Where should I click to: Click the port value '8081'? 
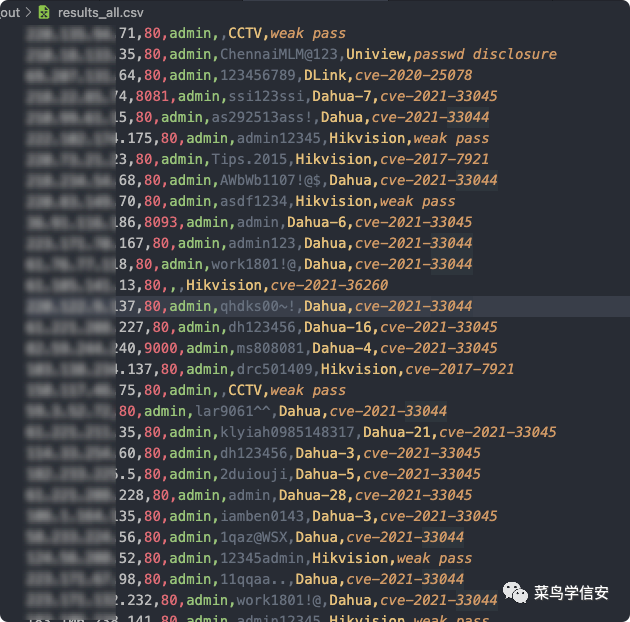152,96
